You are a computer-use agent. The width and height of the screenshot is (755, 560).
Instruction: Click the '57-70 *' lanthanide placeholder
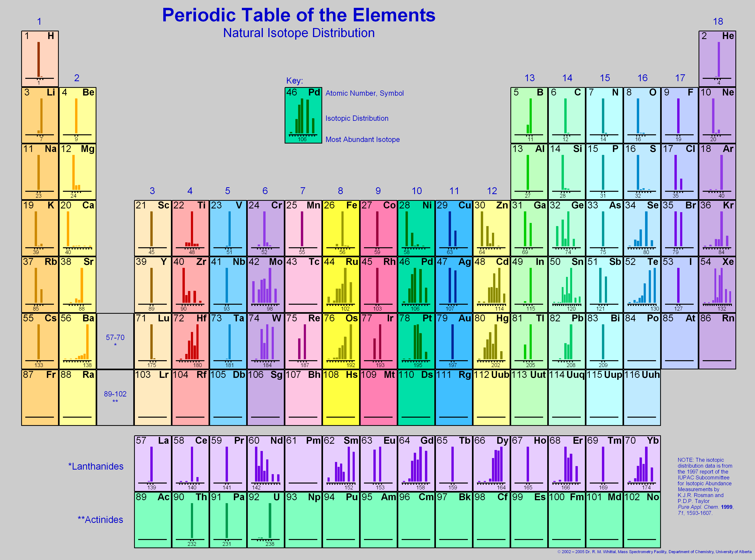pyautogui.click(x=115, y=341)
